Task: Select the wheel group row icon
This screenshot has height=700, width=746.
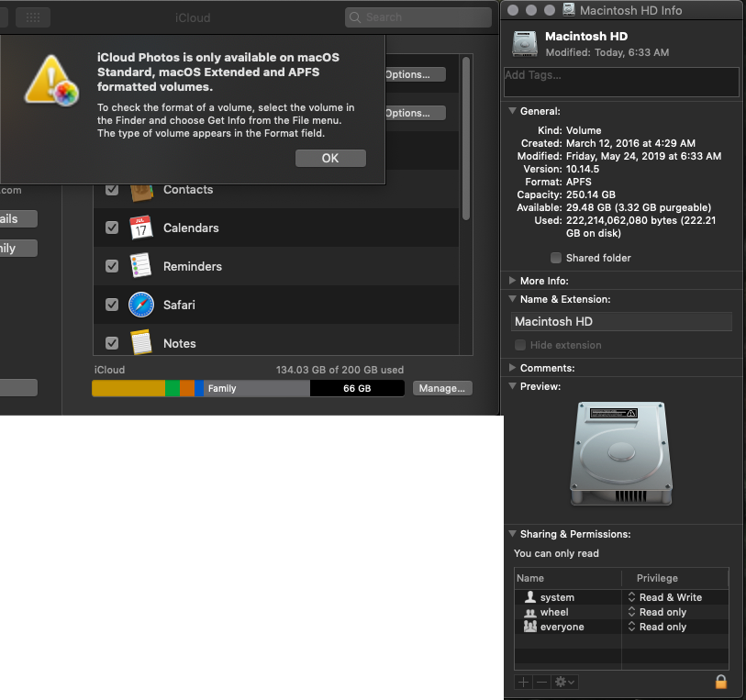Action: [x=530, y=613]
